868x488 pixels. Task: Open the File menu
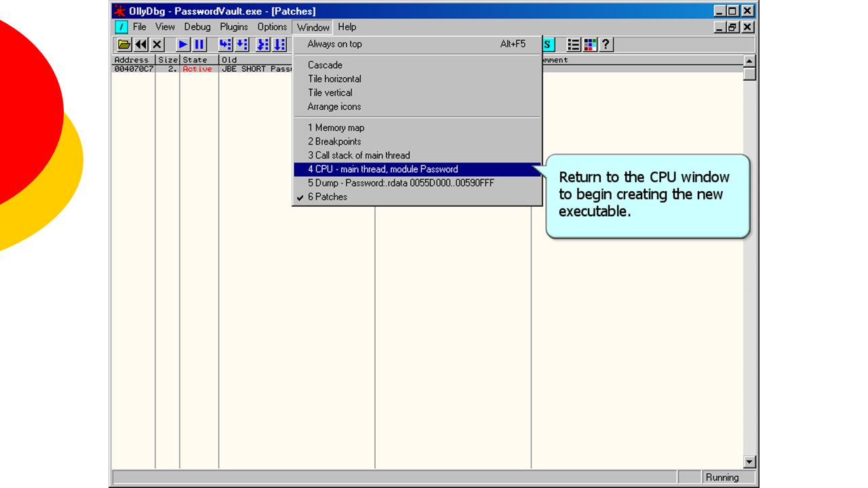point(140,27)
